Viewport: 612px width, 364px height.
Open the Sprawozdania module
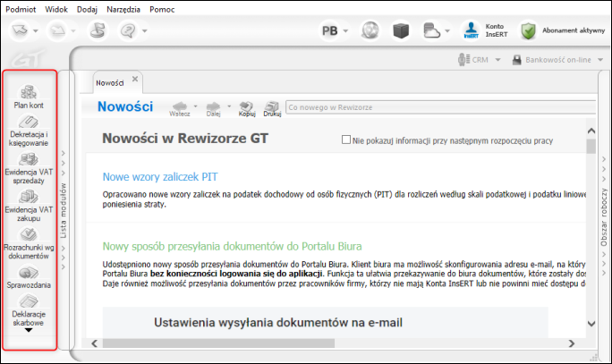coord(29,277)
